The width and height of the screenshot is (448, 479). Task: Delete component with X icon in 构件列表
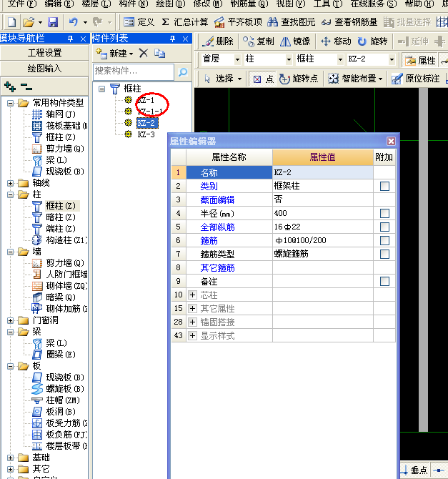coord(143,54)
